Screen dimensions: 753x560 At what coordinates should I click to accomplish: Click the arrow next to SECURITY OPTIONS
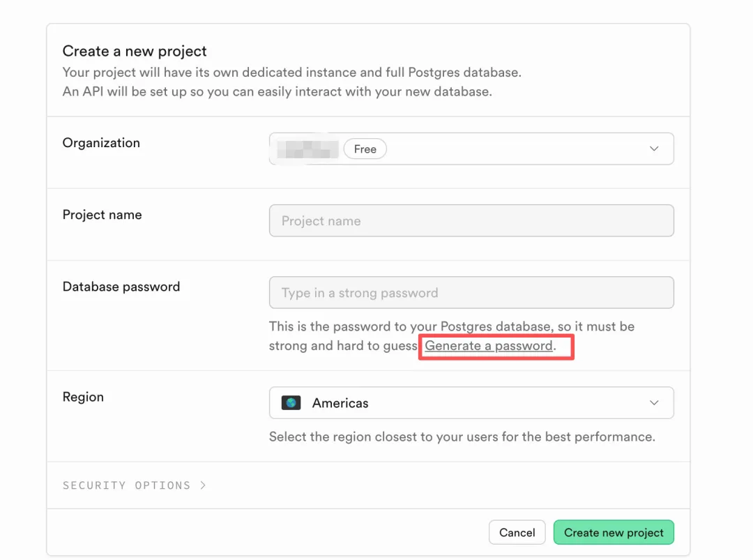pyautogui.click(x=203, y=485)
